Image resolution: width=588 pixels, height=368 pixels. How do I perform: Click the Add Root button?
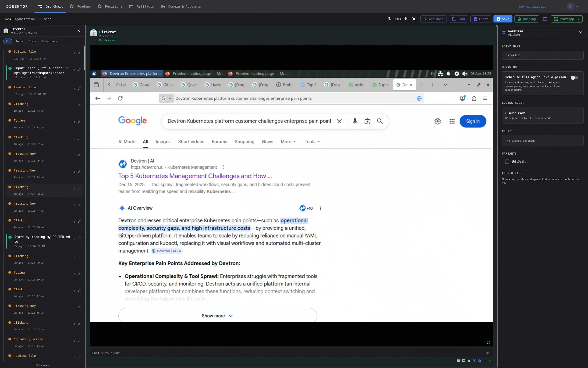(x=433, y=19)
